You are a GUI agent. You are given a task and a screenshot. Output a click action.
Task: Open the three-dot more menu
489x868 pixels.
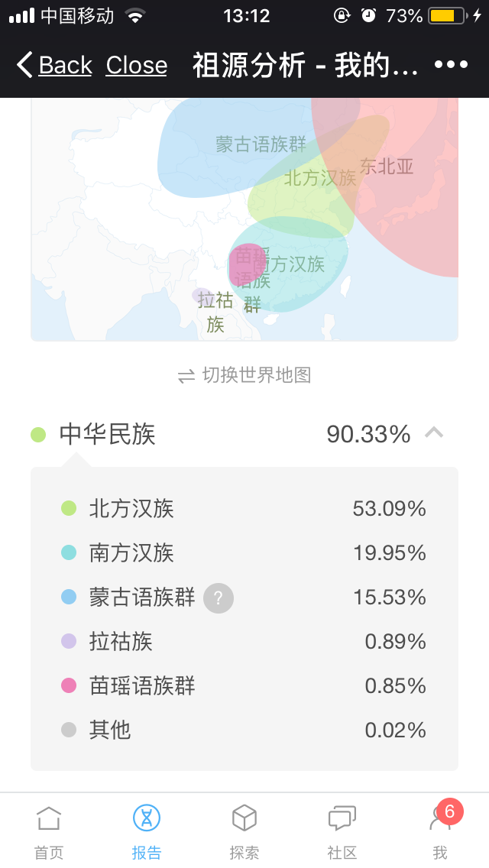tap(451, 65)
